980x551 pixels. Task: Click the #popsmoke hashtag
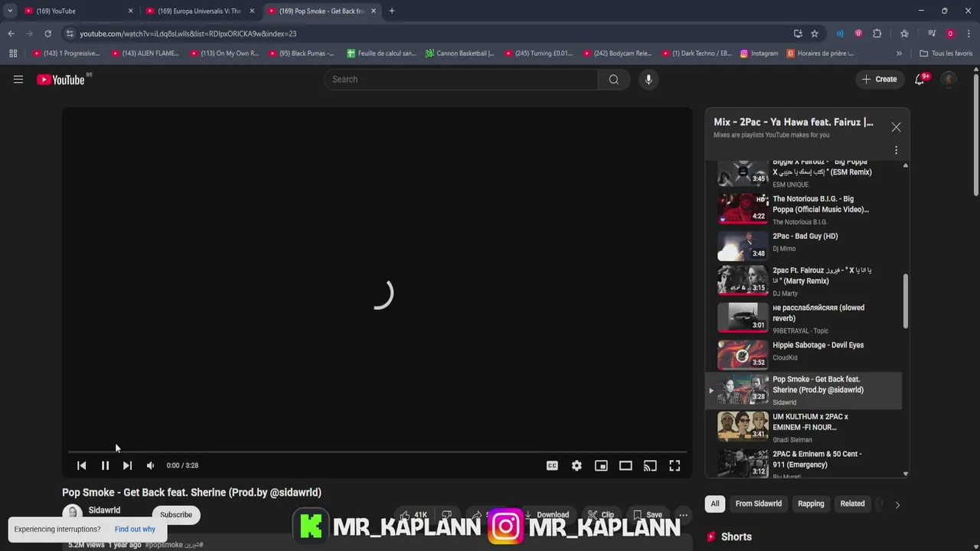click(x=164, y=545)
